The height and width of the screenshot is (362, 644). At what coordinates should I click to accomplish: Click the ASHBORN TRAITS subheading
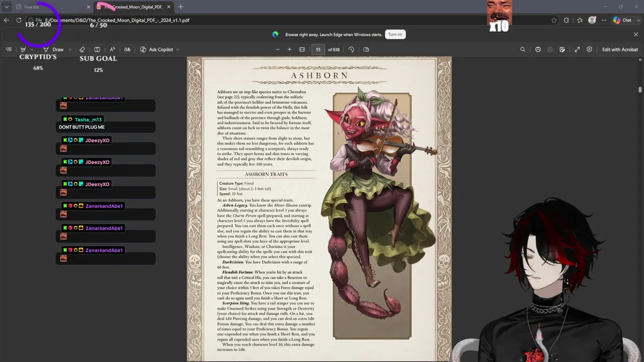(266, 174)
